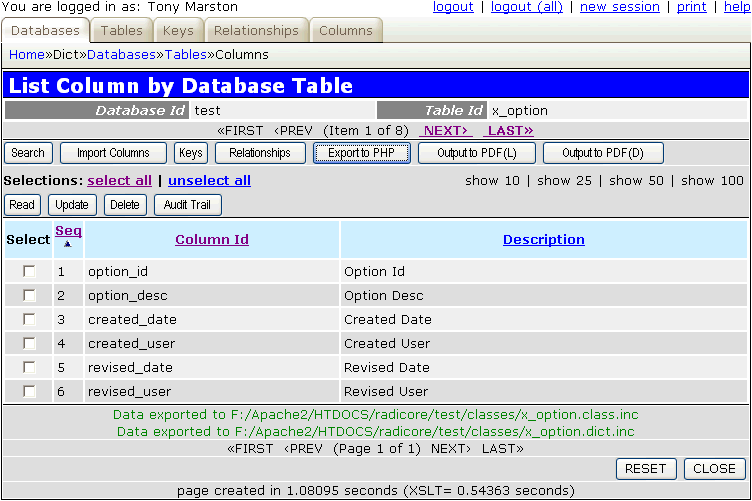This screenshot has height=501, width=752.
Task: Tick the checkbox for option_id row
Action: pyautogui.click(x=29, y=271)
